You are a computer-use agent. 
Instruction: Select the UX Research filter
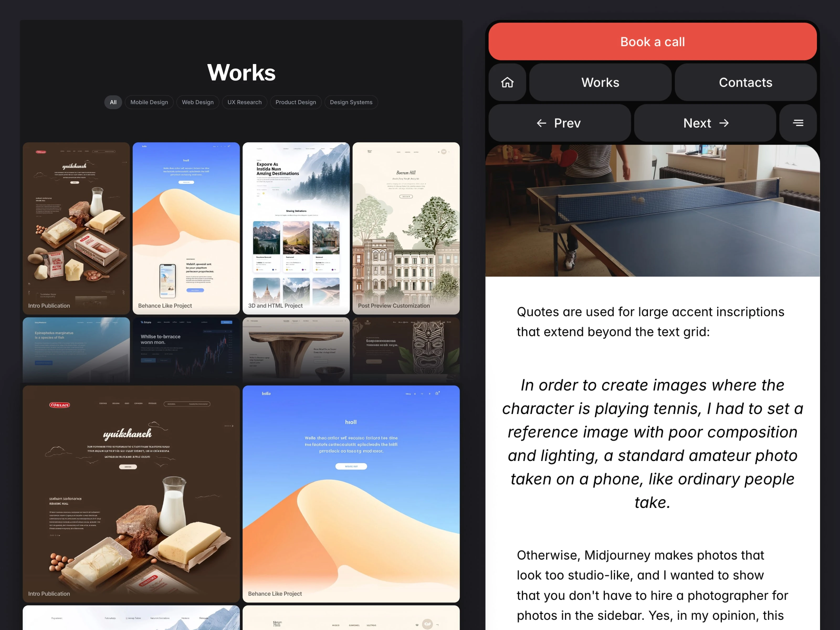[244, 102]
